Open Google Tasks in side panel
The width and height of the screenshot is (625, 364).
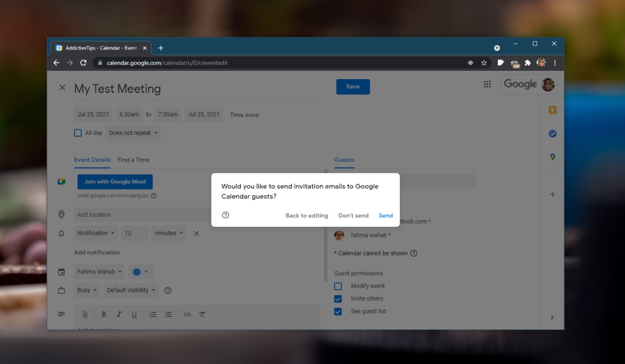coord(553,133)
